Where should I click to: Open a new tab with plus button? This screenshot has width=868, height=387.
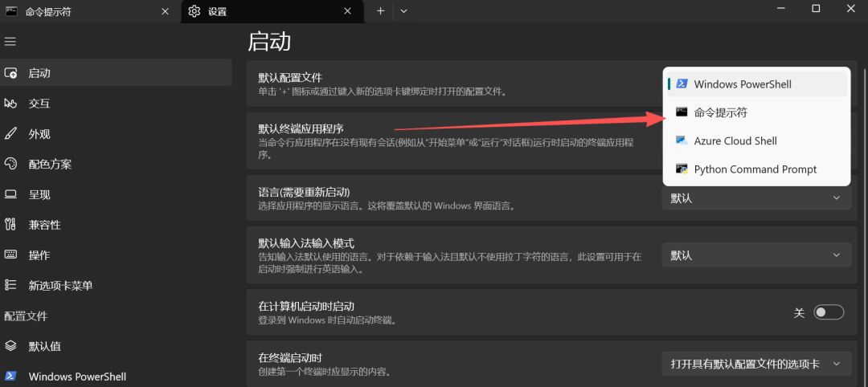[380, 11]
